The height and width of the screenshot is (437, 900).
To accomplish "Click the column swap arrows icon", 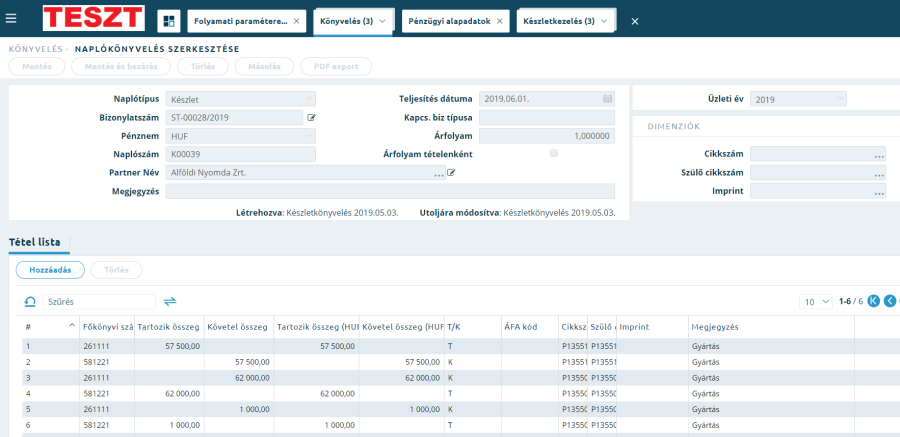I will [x=170, y=301].
